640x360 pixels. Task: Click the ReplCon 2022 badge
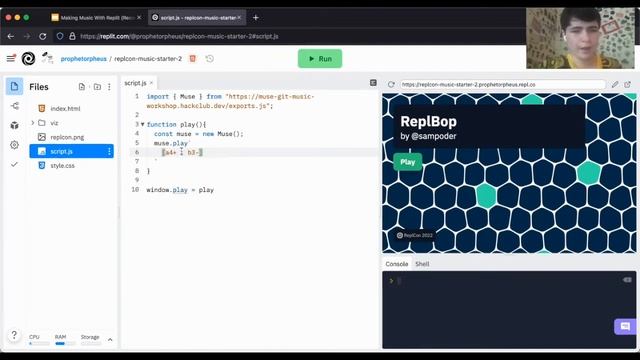point(415,235)
